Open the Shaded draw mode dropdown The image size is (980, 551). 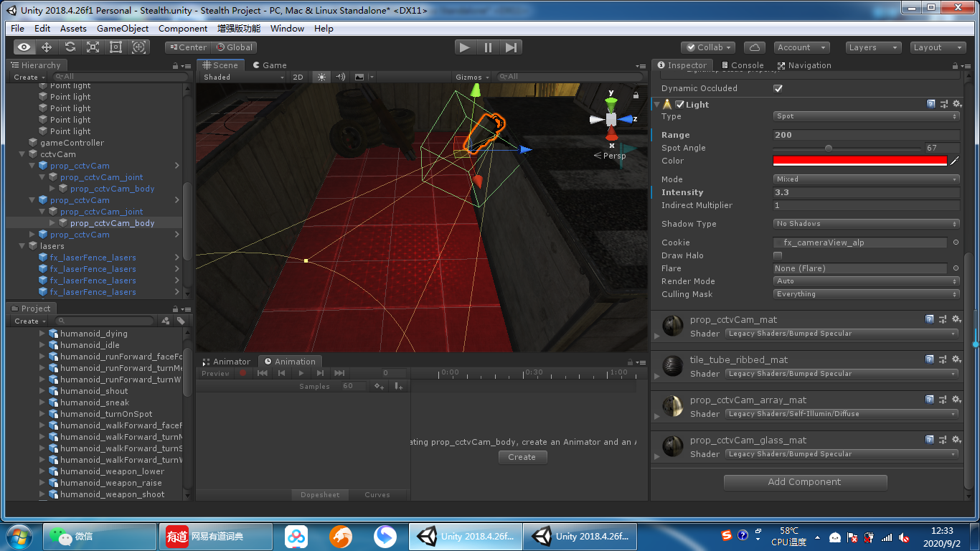point(242,77)
